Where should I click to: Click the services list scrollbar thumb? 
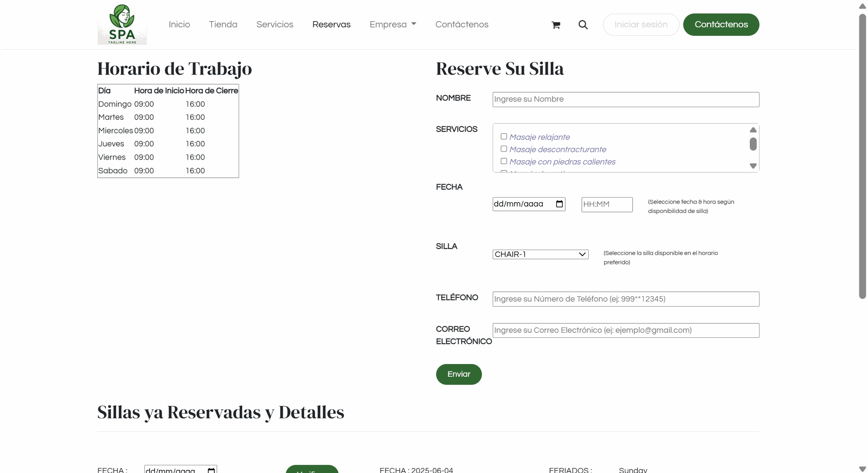coord(753,144)
